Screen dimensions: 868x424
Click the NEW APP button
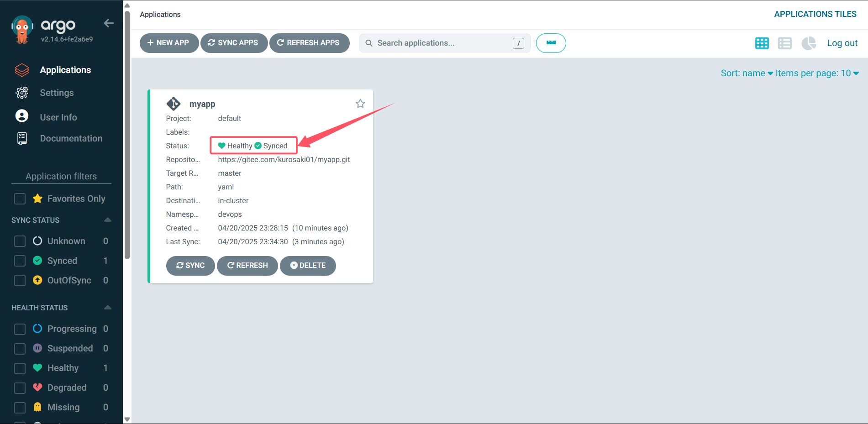tap(169, 43)
